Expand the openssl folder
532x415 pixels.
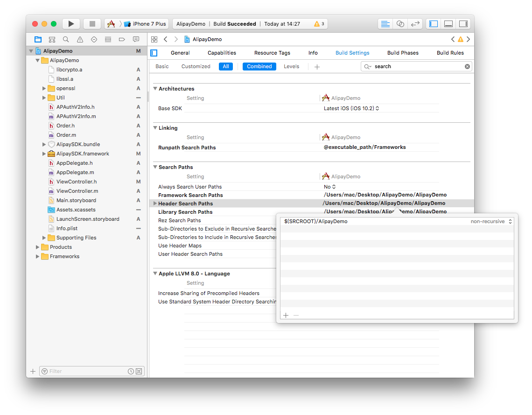44,88
